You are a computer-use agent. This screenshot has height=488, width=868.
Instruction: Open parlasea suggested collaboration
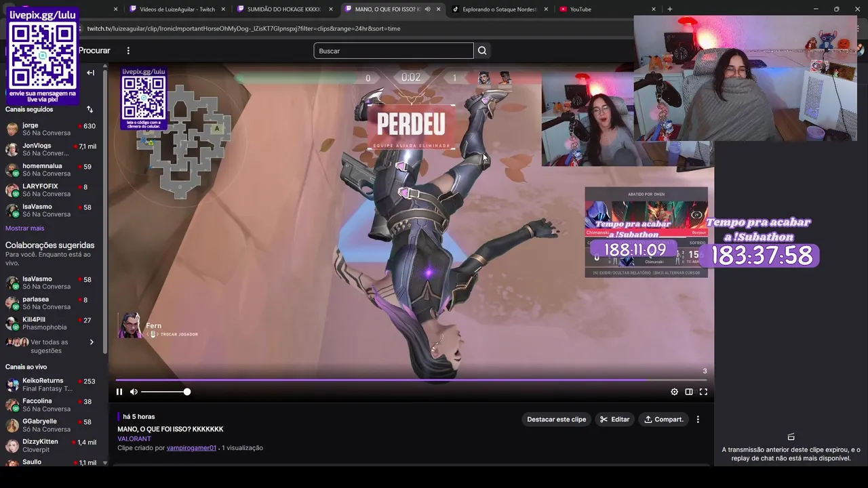[51, 304]
